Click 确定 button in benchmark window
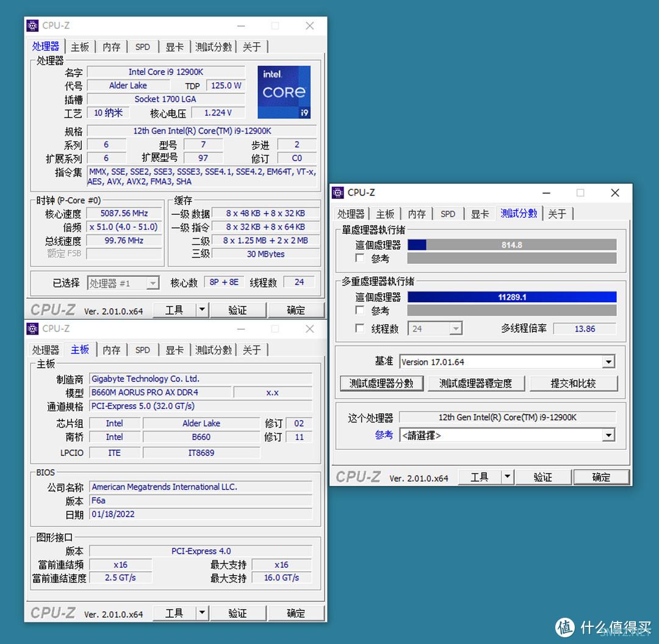The width and height of the screenshot is (659, 644). (x=601, y=477)
